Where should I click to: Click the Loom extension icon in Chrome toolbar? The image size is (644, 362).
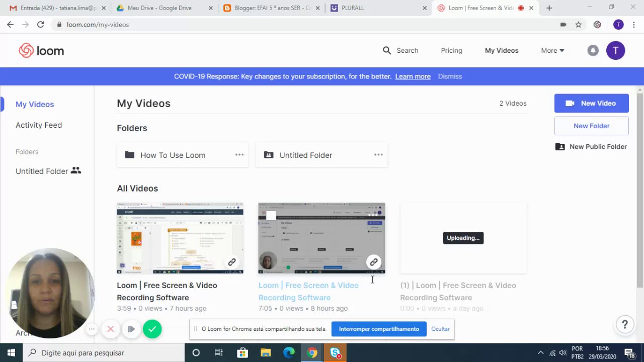597,24
